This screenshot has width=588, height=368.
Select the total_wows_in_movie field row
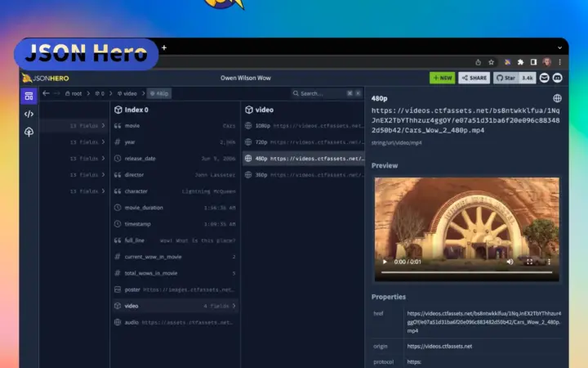pos(175,273)
